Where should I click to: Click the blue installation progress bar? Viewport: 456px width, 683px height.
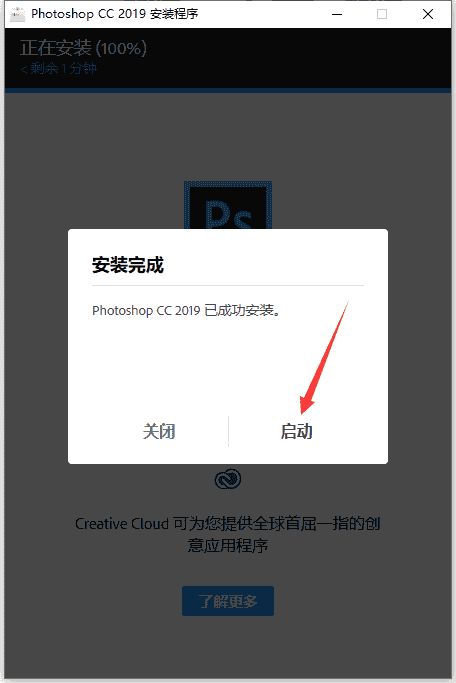click(228, 91)
